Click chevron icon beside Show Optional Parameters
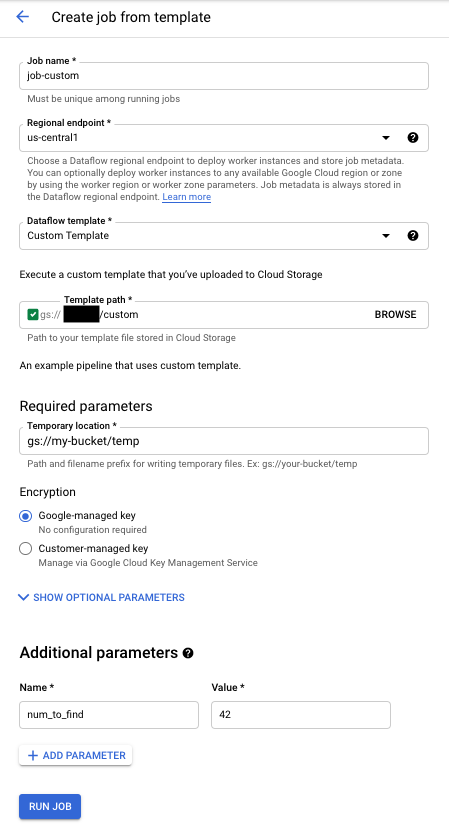Screen dimensions: 449x827 point(23,598)
